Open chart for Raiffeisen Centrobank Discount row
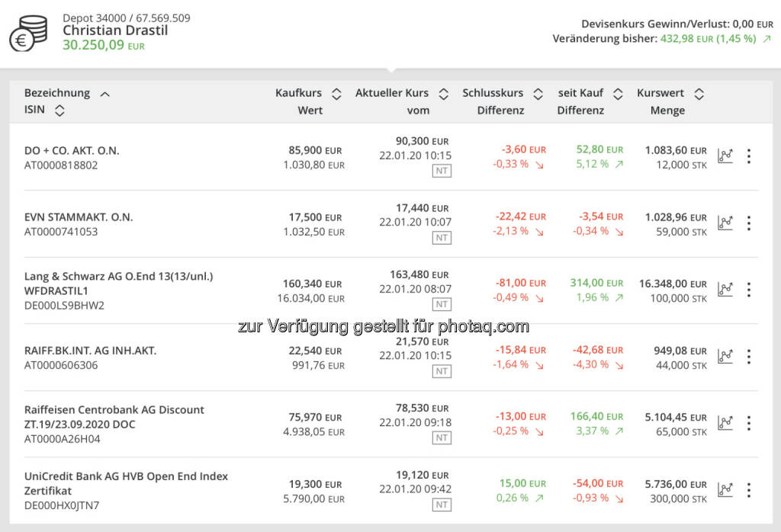This screenshot has width=781, height=532. (725, 423)
